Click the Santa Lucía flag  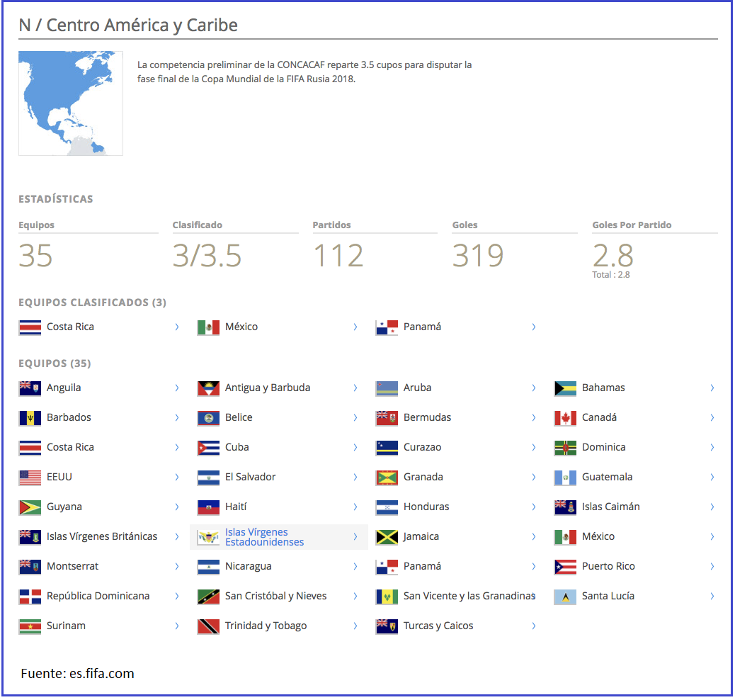tap(565, 597)
